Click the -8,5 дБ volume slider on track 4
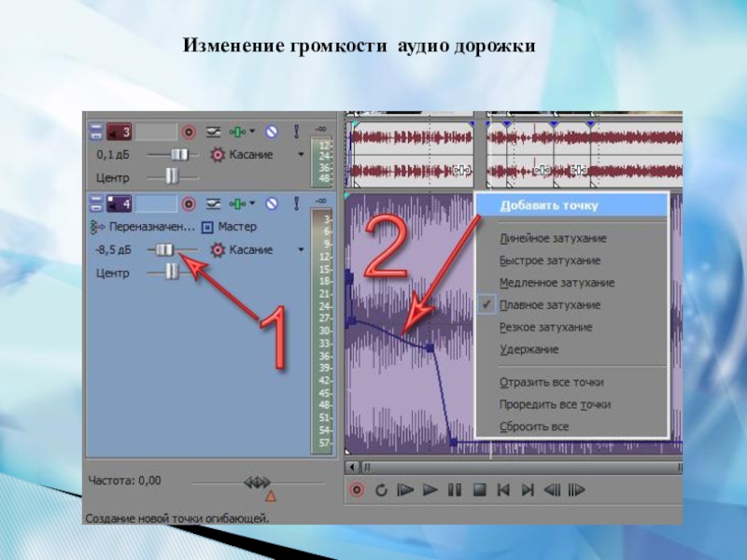 tap(165, 250)
